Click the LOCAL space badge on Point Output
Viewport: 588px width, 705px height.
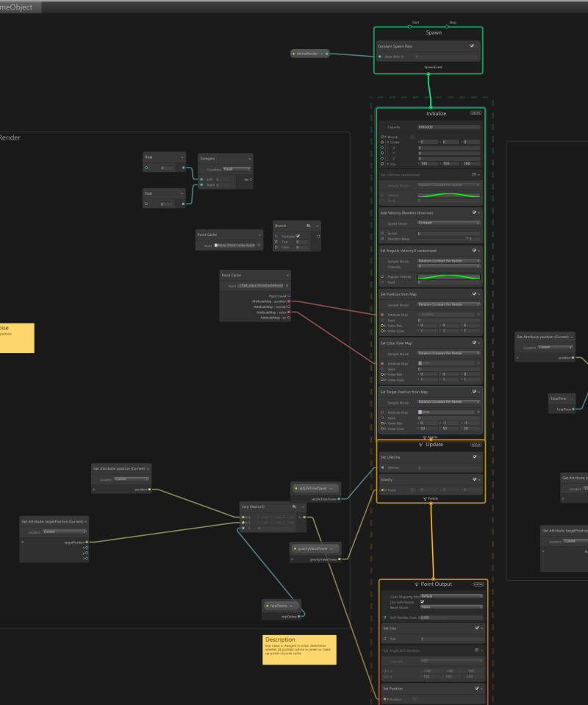[x=478, y=584]
